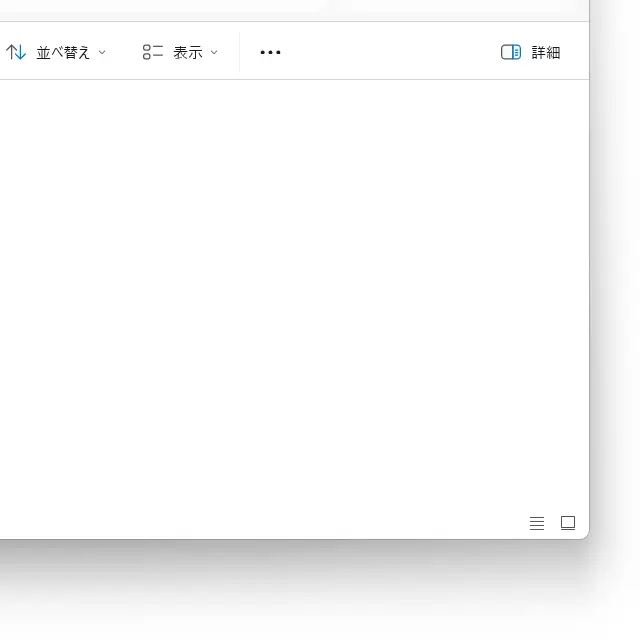
Task: Click the sort up-down arrows icon
Action: [16, 52]
